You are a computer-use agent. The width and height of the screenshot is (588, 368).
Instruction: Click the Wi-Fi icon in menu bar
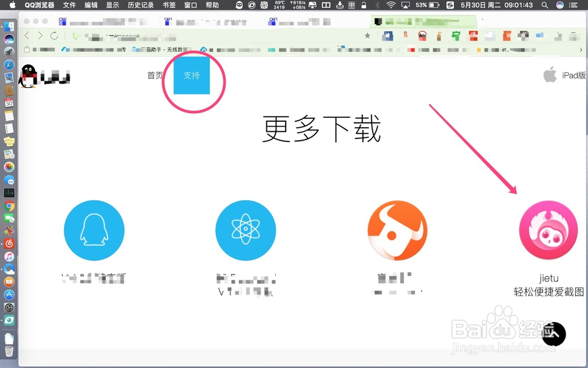pyautogui.click(x=390, y=5)
